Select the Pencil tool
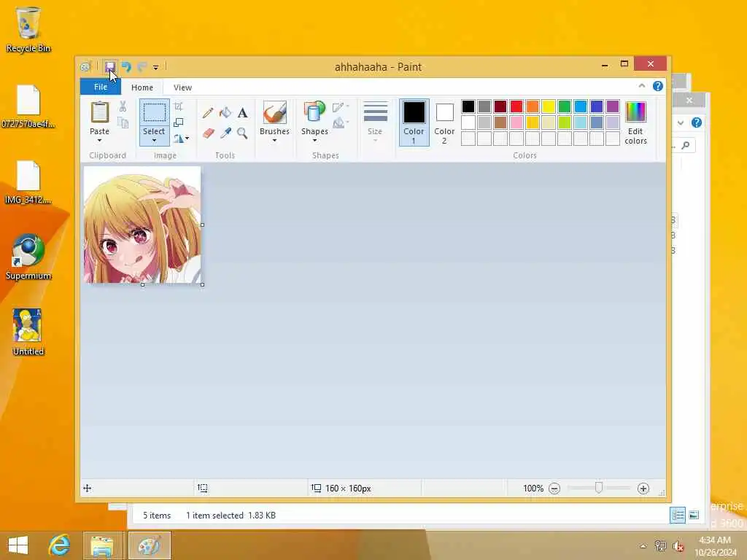 tap(208, 113)
